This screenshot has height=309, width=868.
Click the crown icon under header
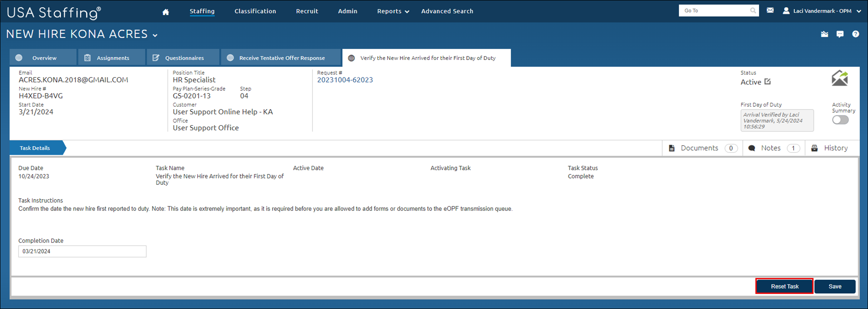point(825,34)
